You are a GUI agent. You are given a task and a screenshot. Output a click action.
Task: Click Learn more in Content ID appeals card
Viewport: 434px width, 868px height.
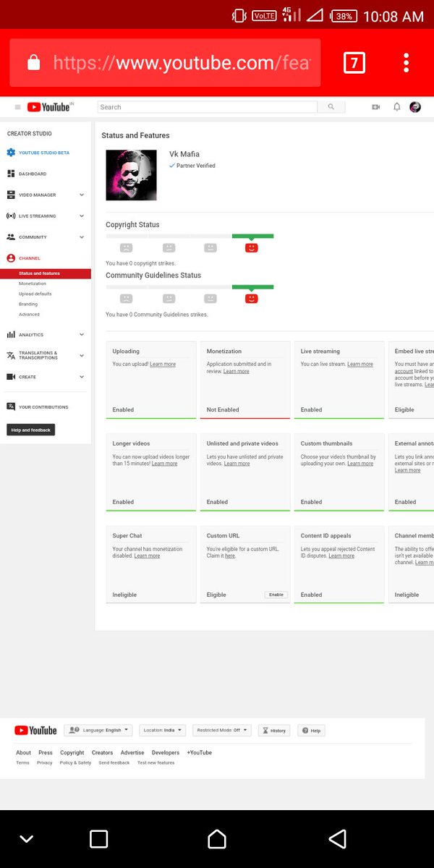pos(341,556)
